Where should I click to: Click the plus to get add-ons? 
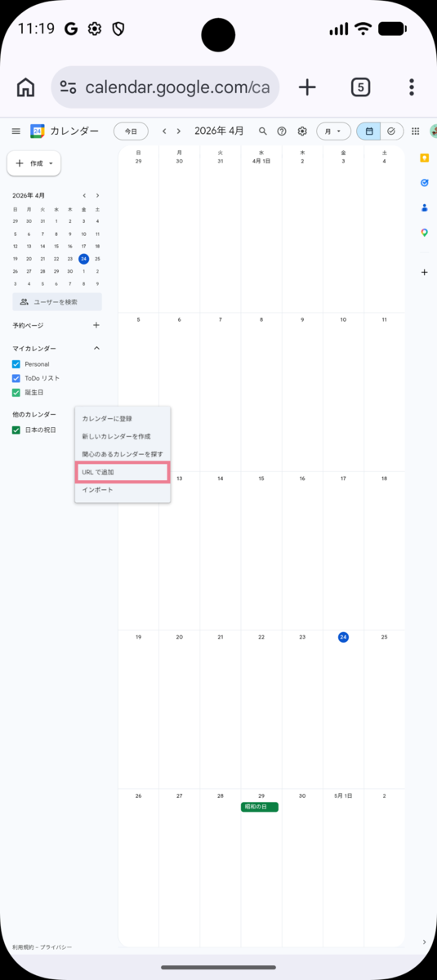tap(424, 273)
